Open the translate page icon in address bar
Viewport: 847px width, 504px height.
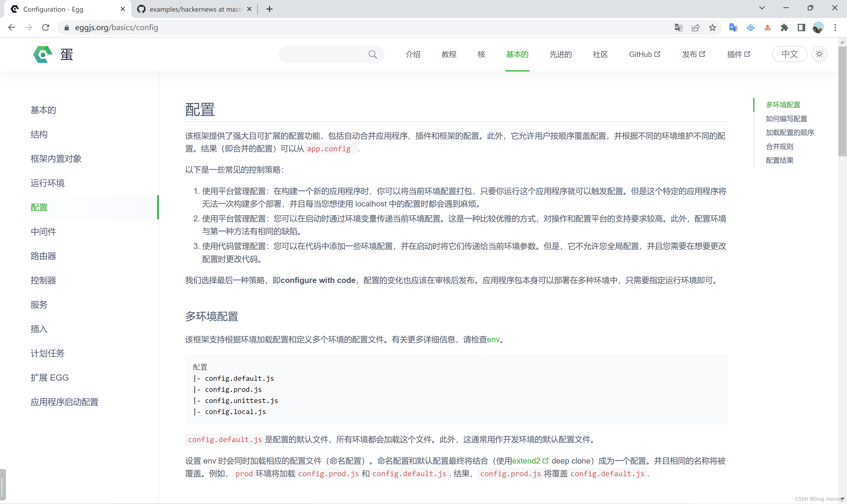coord(678,28)
